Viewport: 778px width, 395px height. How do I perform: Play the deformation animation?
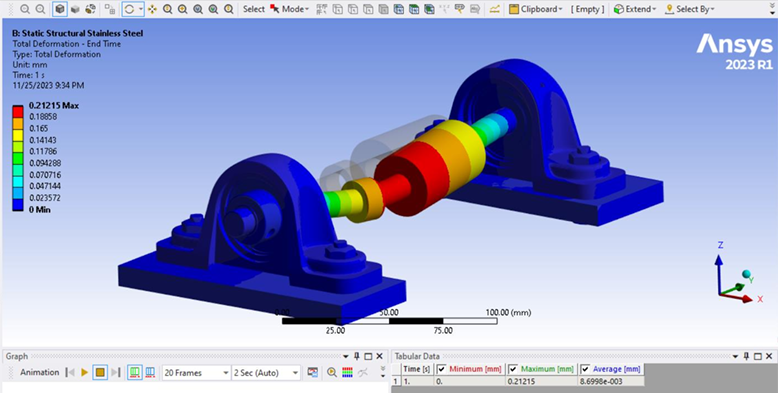[84, 372]
